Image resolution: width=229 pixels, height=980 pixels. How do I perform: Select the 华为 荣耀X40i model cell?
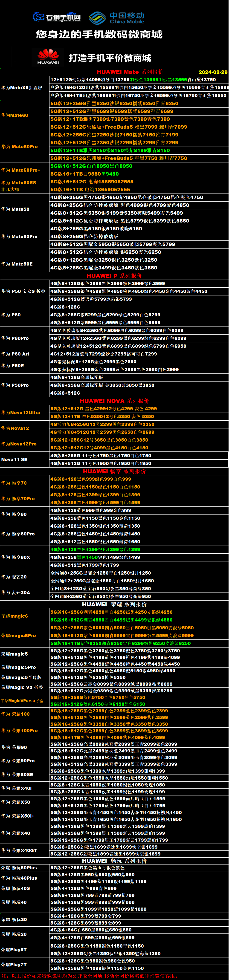pyautogui.click(x=25, y=788)
